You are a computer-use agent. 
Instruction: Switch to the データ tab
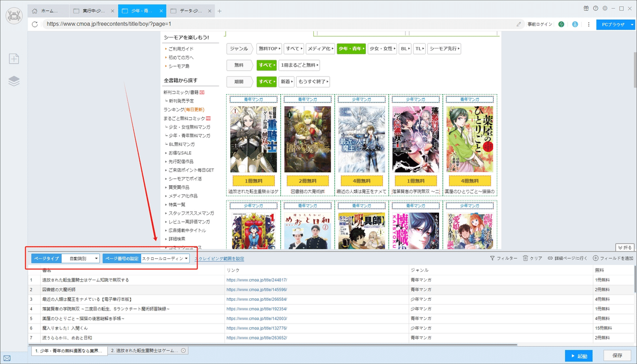(x=191, y=11)
